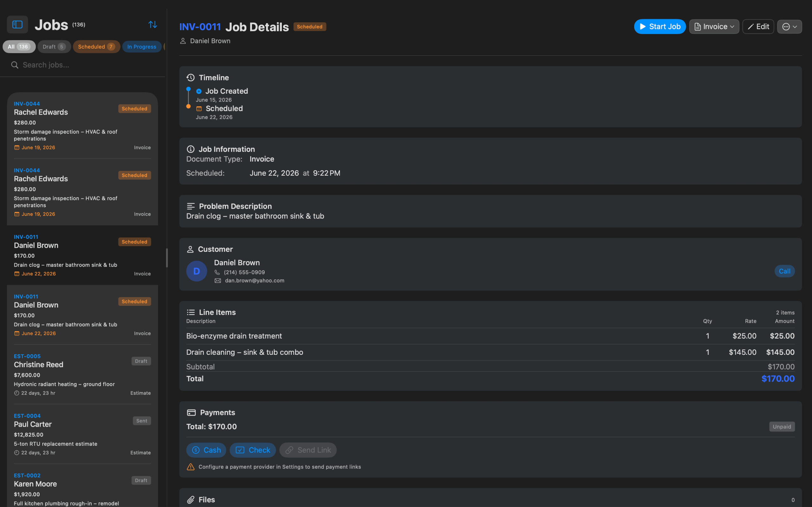Screen dimensions: 812x507
Task: Call customer Daniel Brown
Action: pyautogui.click(x=784, y=271)
